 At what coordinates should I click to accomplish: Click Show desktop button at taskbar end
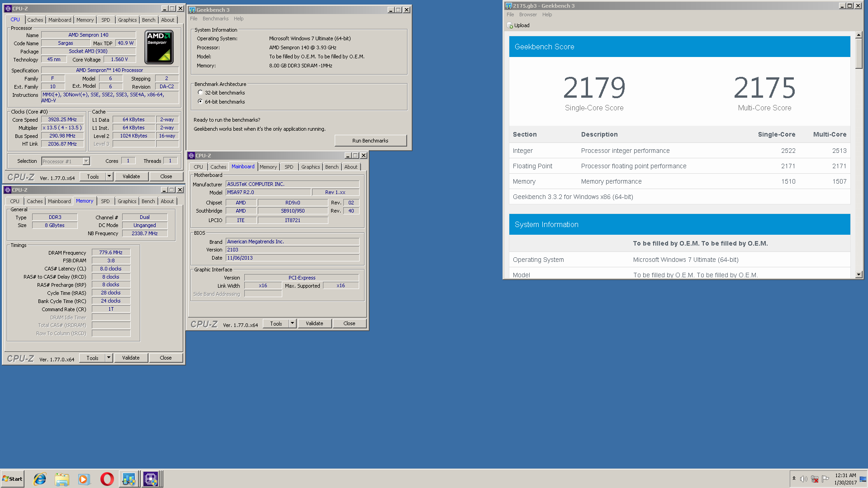click(x=863, y=479)
